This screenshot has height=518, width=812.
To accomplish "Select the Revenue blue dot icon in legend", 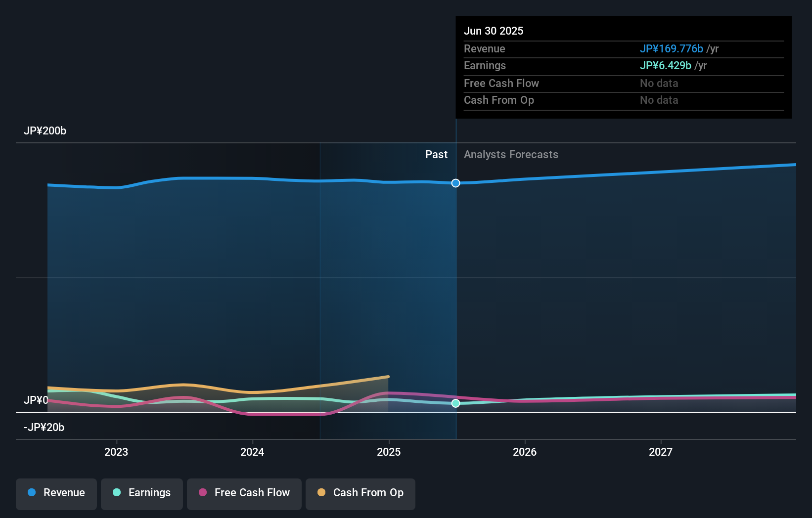I will (x=32, y=493).
